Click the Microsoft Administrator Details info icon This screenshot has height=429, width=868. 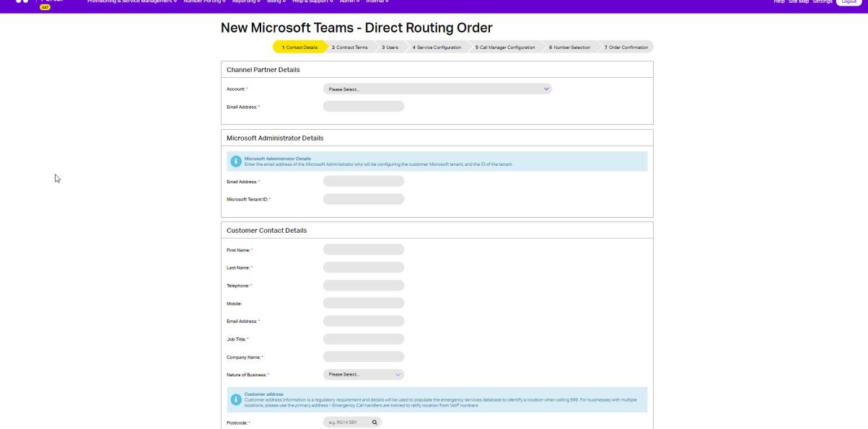235,161
